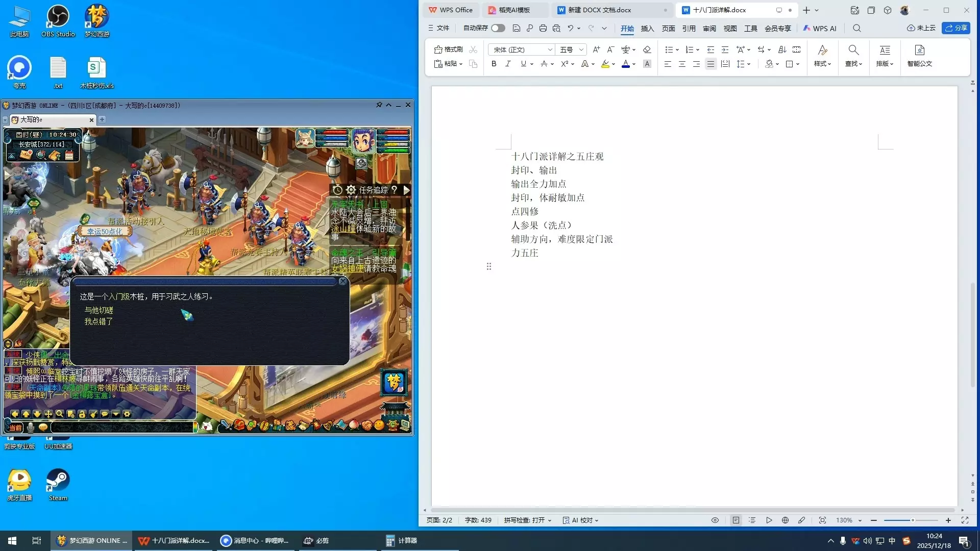Toggle bold formatting in WPS ribbon
Viewport: 980px width, 551px height.
(494, 64)
